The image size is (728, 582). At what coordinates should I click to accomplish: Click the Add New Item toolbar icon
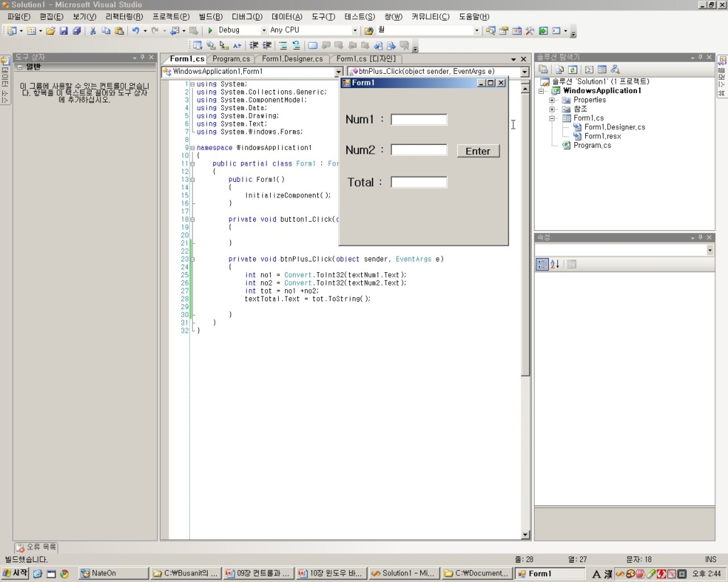pyautogui.click(x=31, y=31)
